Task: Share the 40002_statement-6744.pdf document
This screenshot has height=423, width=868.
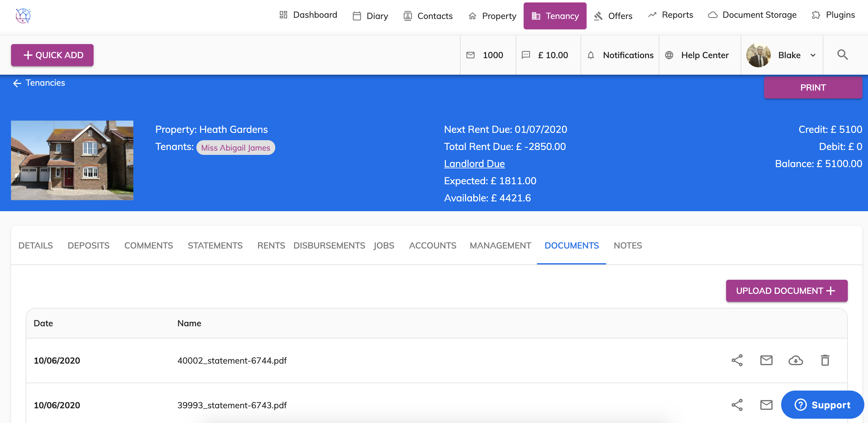Action: click(x=737, y=360)
